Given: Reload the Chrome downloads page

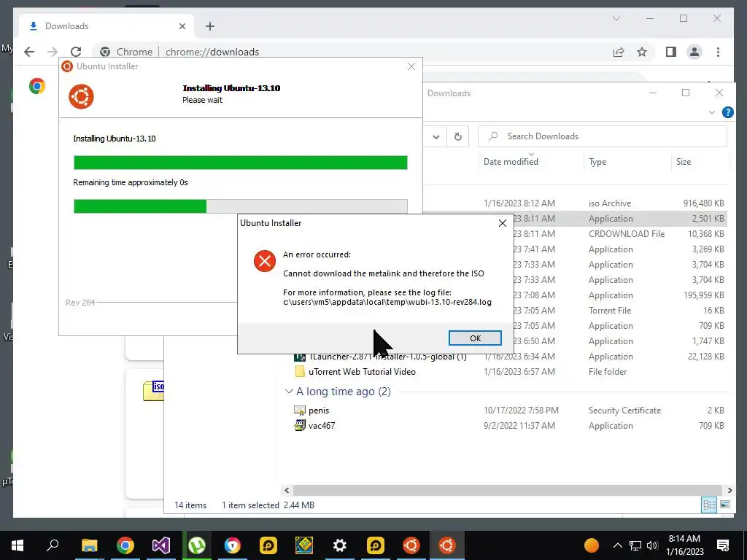Looking at the screenshot, I should pos(76,52).
